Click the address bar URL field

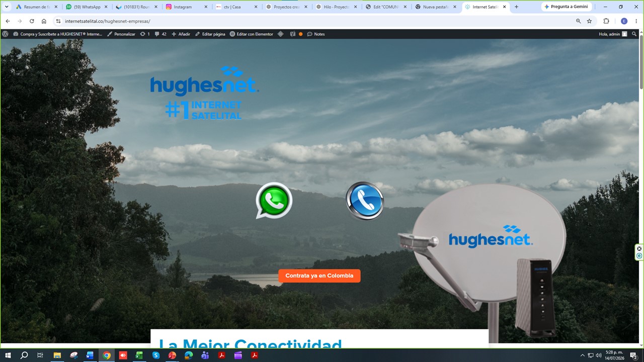point(317,21)
